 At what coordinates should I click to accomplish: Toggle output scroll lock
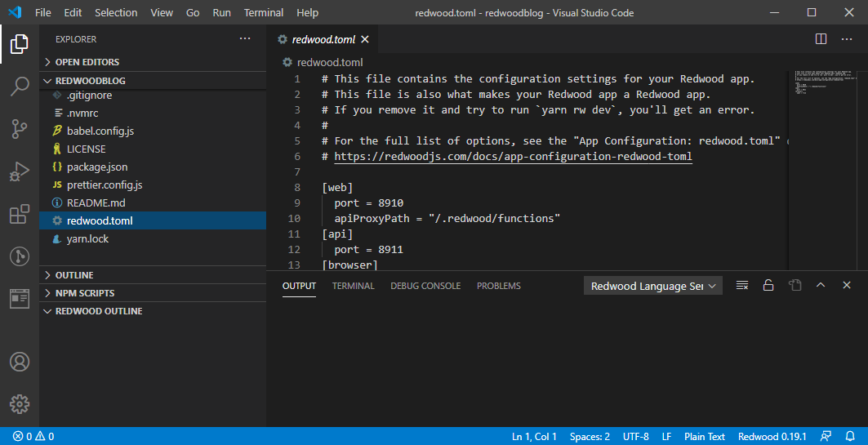[768, 286]
